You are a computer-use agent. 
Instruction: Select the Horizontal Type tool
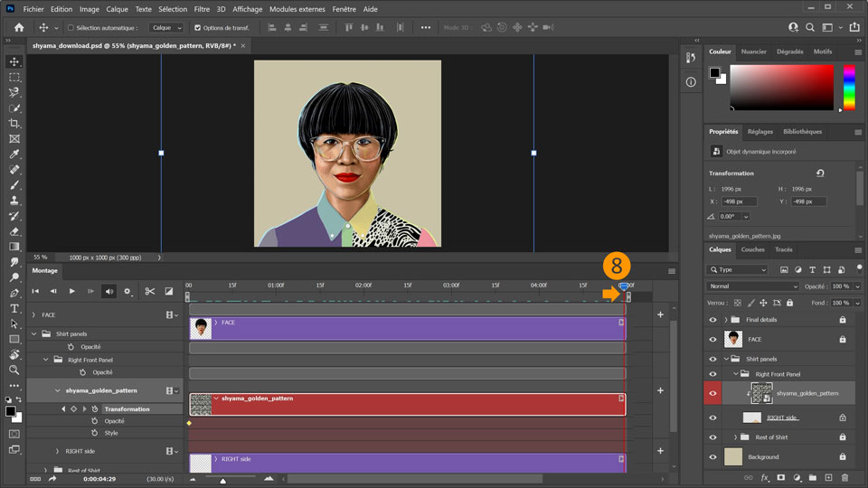click(x=14, y=308)
